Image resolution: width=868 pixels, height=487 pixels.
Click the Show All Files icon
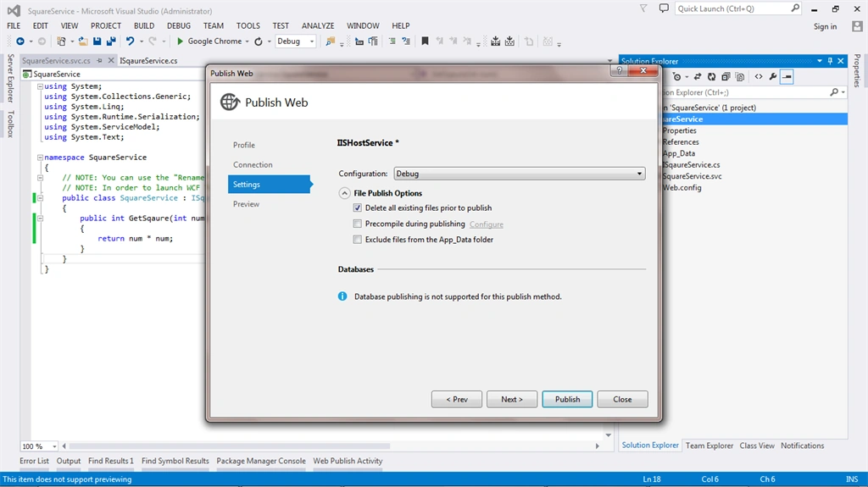tap(739, 77)
